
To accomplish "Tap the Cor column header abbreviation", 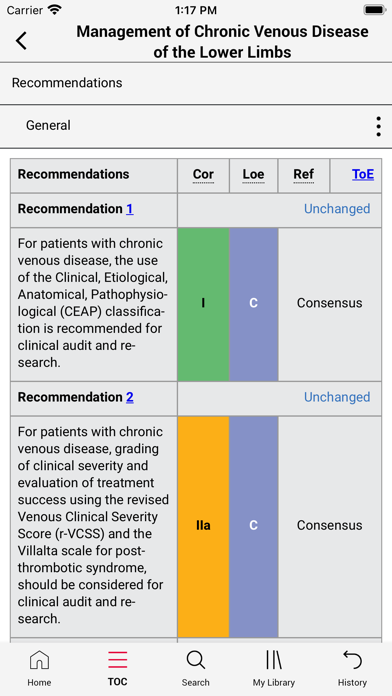I will pos(203,174).
